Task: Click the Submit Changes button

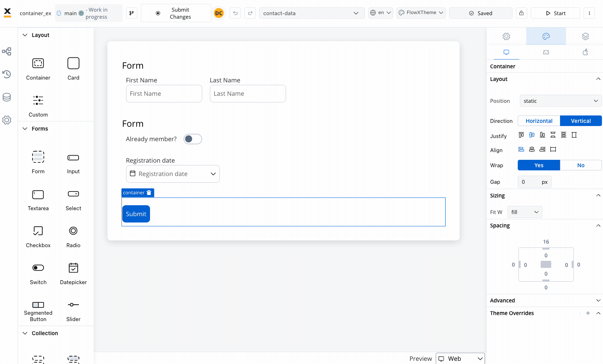Action: click(176, 13)
